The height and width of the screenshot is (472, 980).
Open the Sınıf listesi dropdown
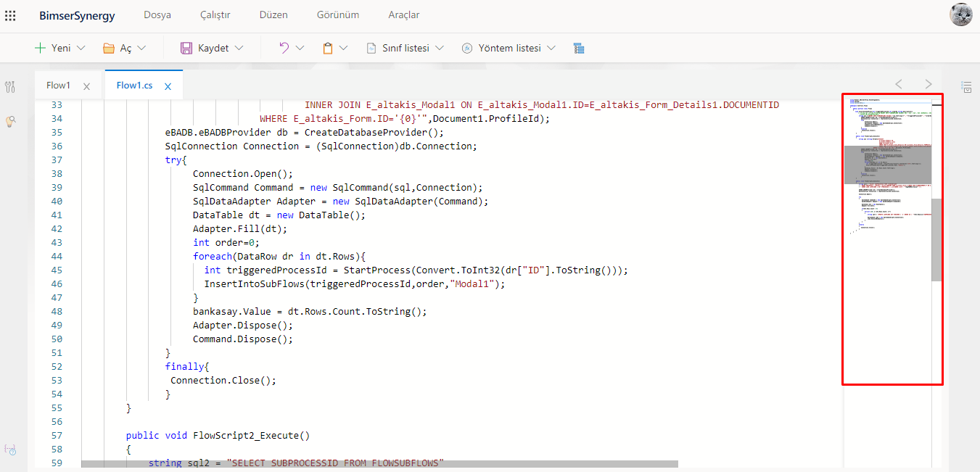point(440,48)
